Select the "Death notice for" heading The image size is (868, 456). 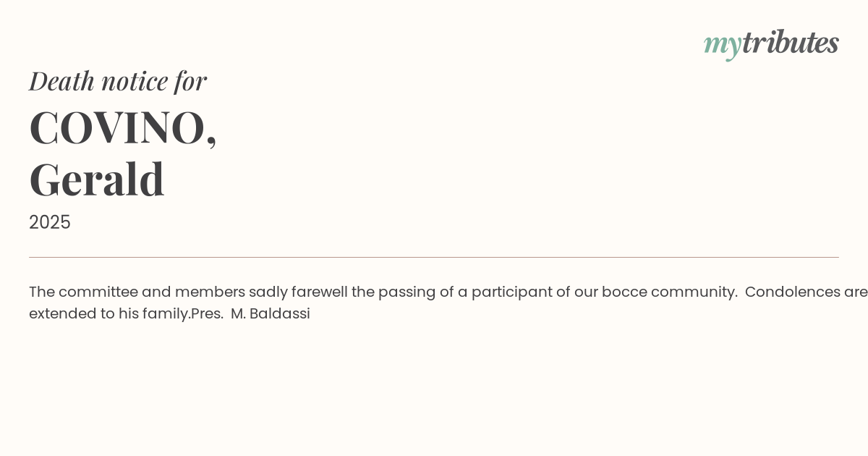[x=118, y=81]
